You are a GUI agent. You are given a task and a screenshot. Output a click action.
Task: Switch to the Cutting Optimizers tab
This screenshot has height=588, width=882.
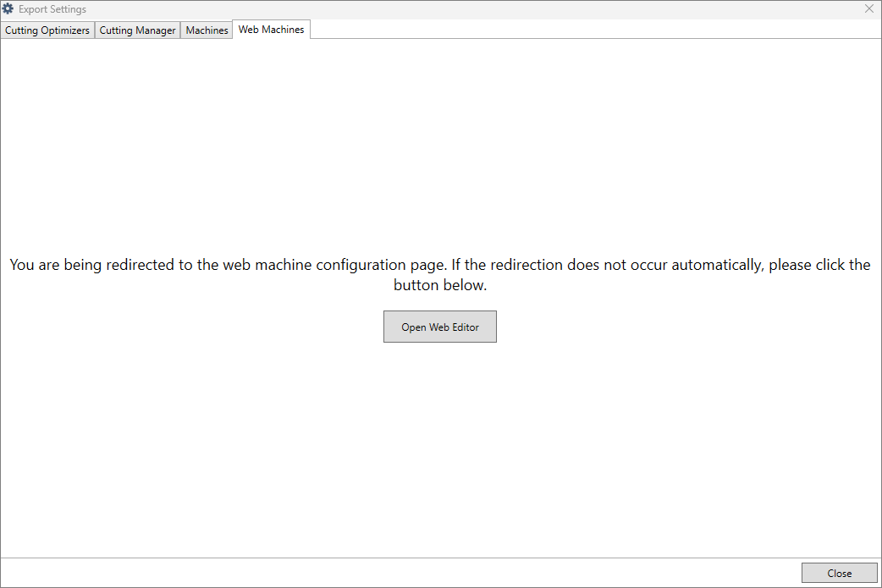point(47,30)
